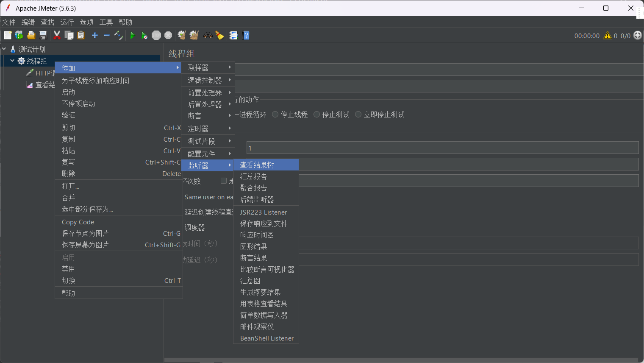Click 选中部分保存为... menu entry

[119, 209]
